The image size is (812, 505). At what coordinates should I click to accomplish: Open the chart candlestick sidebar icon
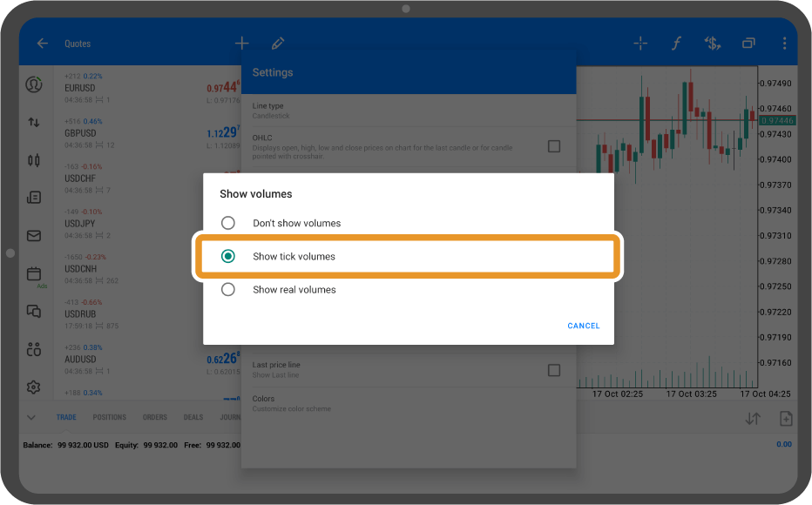click(34, 160)
